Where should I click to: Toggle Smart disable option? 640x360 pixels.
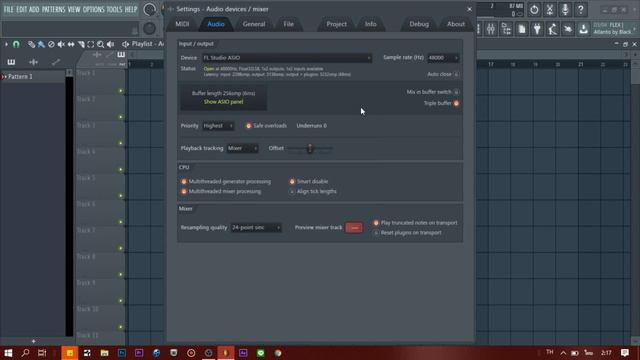pos(292,181)
